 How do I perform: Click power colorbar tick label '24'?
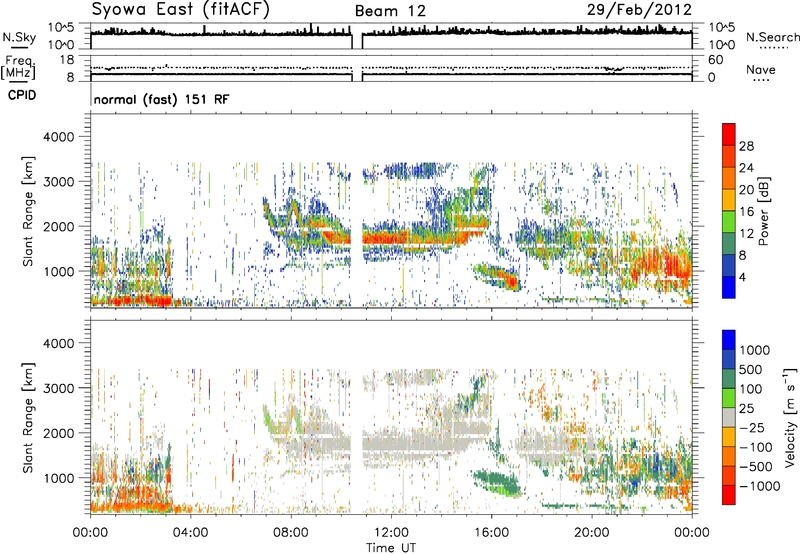pyautogui.click(x=746, y=168)
